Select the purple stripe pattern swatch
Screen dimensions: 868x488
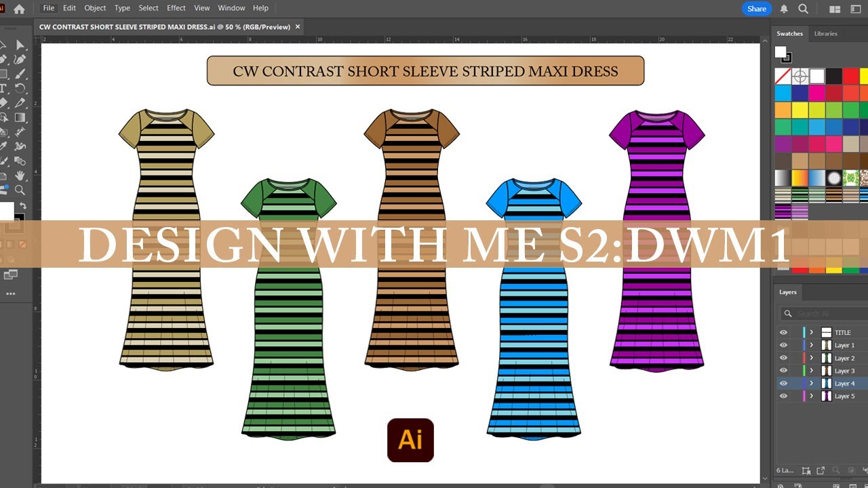pyautogui.click(x=783, y=211)
